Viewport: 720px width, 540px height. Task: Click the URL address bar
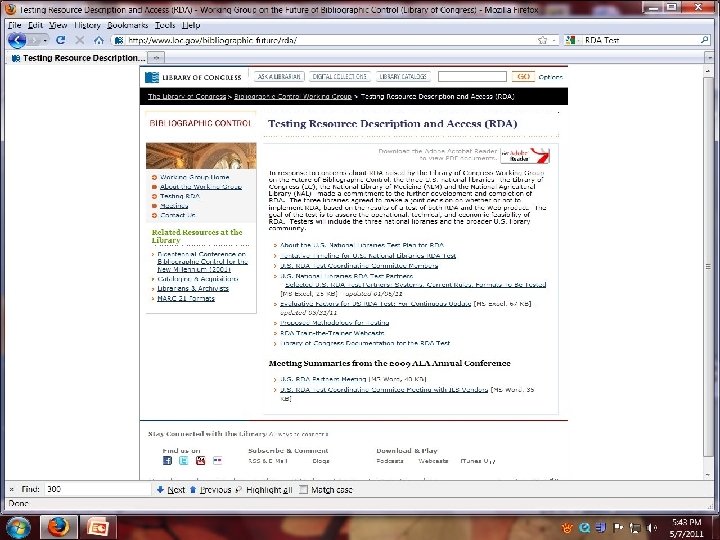[x=331, y=40]
